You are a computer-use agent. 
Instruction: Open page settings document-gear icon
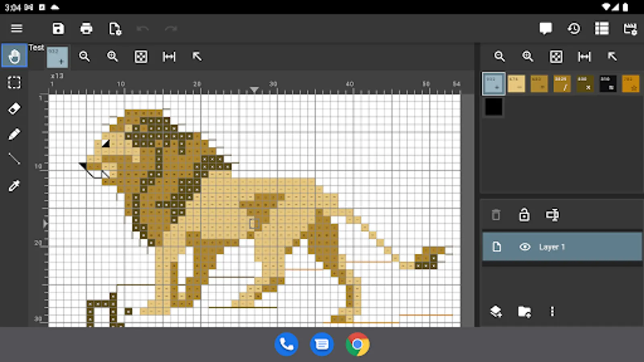click(115, 29)
